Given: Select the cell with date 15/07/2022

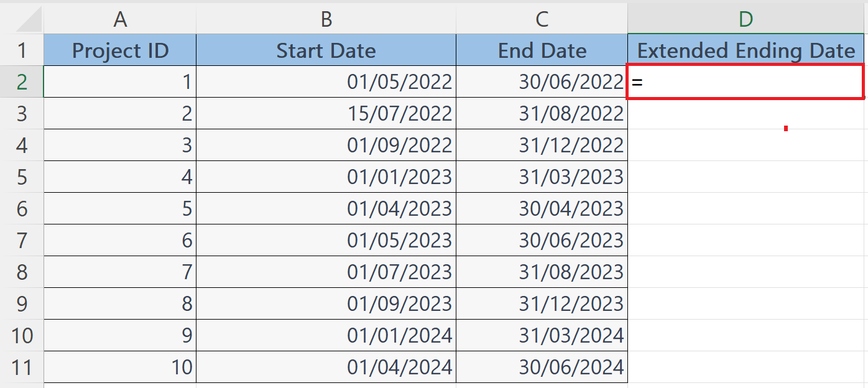Looking at the screenshot, I should coord(326,113).
